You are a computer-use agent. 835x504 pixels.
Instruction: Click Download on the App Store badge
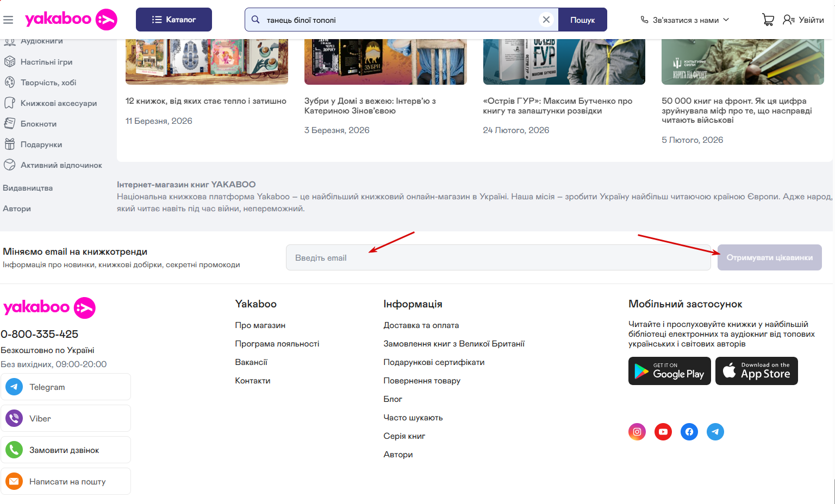point(757,371)
